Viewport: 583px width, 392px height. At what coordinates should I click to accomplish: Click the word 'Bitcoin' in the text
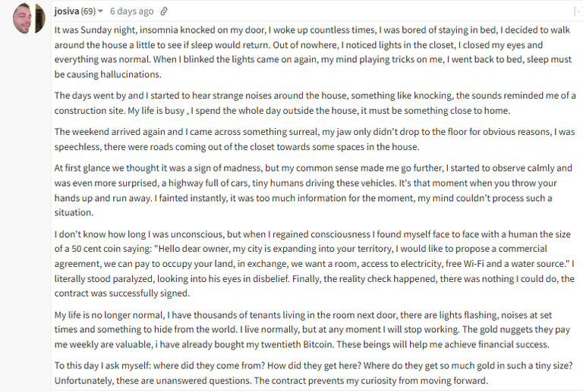click(318, 344)
